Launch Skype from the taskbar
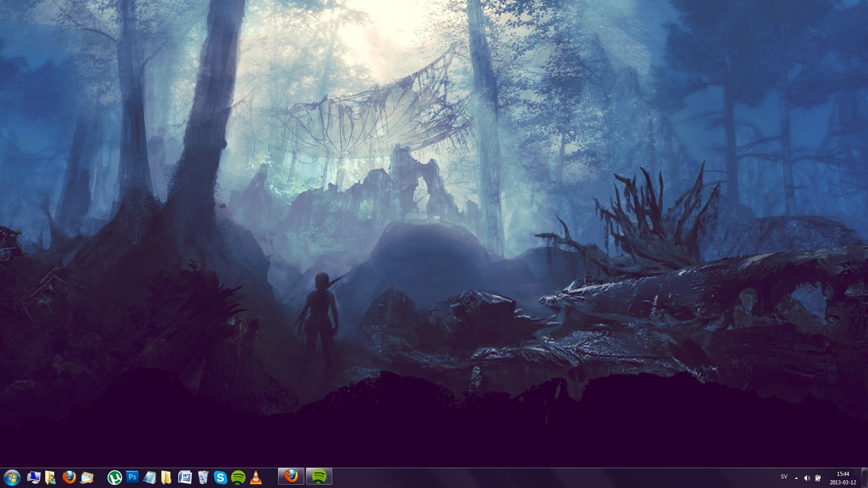The height and width of the screenshot is (488, 868). coord(220,477)
